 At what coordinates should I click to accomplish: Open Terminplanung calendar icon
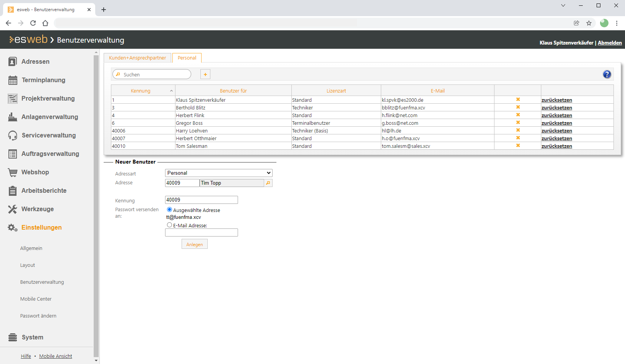[x=13, y=80]
